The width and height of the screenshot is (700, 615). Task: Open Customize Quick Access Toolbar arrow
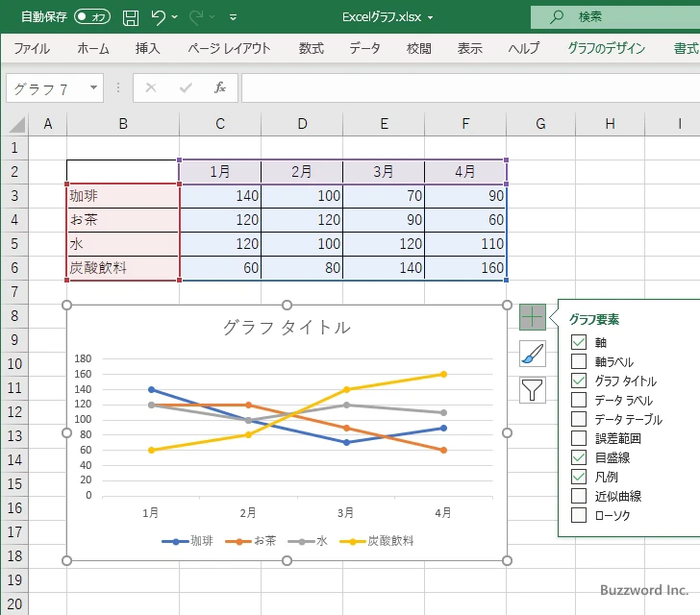[x=233, y=18]
